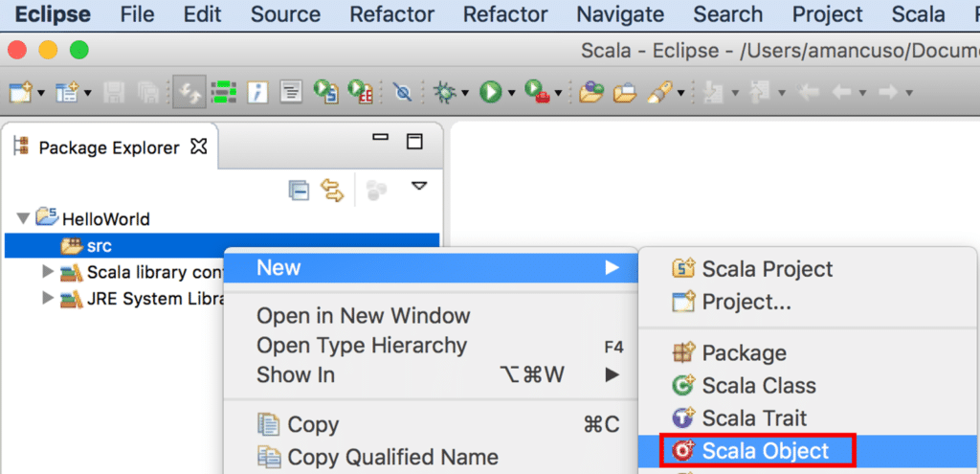Click the Back navigation arrow icon
The image size is (980, 474).
[x=841, y=93]
